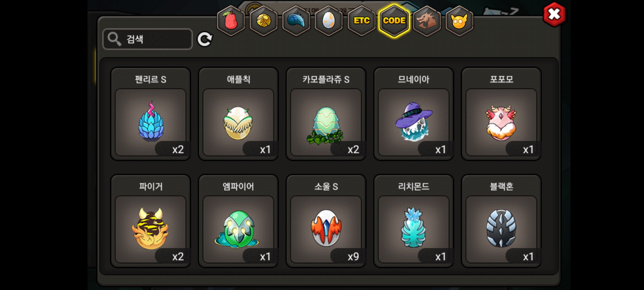This screenshot has height=290, width=644.
Task: Select the green 엠파이어 egg
Action: (238, 221)
